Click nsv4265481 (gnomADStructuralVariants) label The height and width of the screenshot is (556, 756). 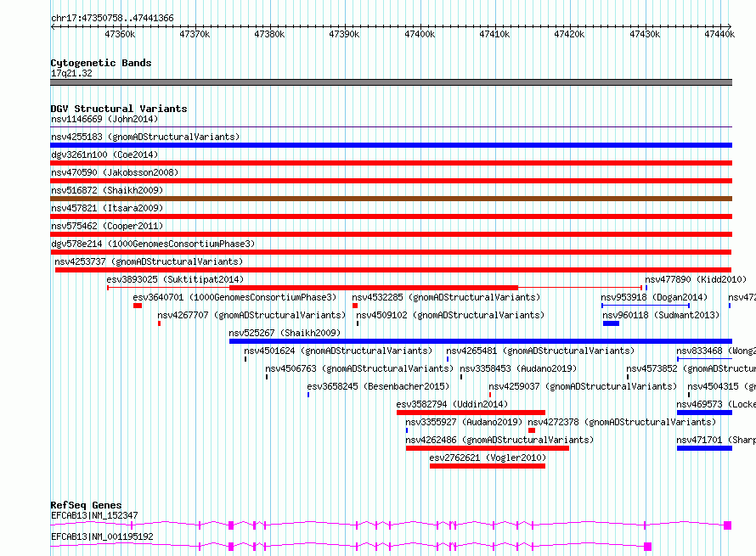(x=540, y=351)
